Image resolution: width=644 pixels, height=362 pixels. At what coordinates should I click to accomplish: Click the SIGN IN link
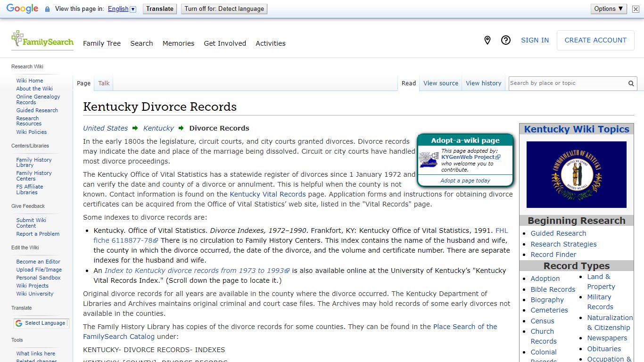click(535, 41)
